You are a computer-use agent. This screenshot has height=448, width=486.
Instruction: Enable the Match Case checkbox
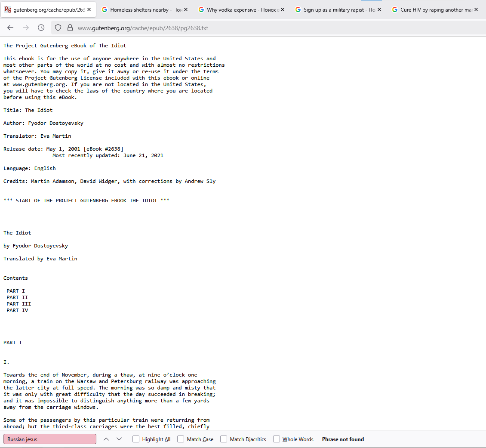(x=181, y=439)
